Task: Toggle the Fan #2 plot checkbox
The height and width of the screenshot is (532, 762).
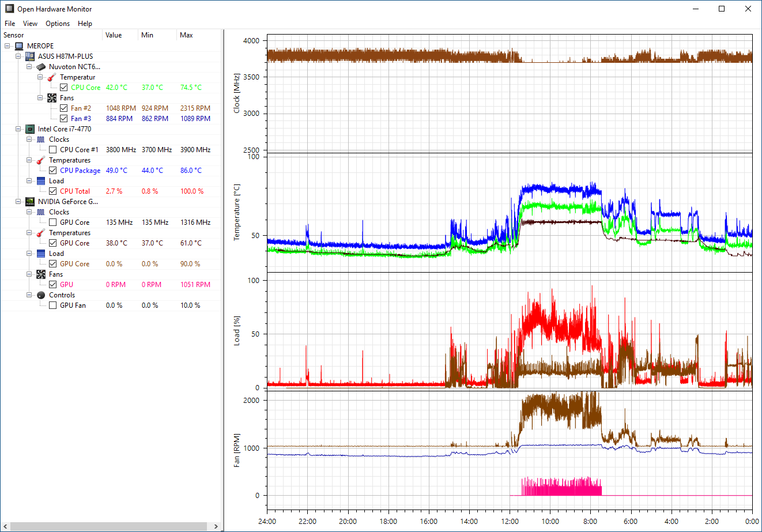Action: pos(63,108)
